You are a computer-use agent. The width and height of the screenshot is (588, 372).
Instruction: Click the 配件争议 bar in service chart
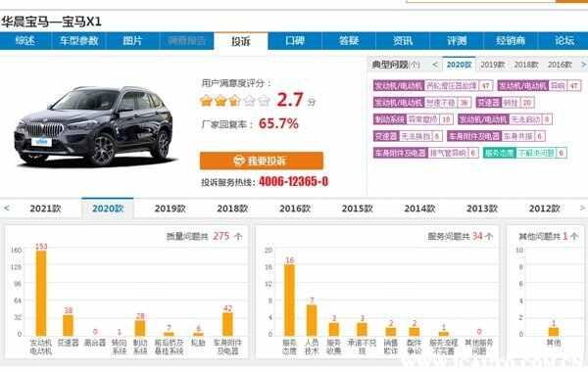(x=414, y=332)
